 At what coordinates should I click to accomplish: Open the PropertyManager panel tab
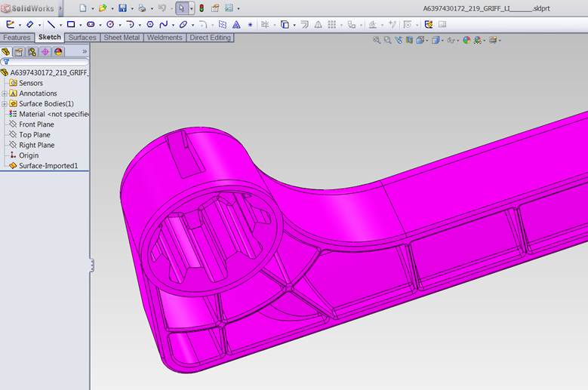click(x=19, y=52)
